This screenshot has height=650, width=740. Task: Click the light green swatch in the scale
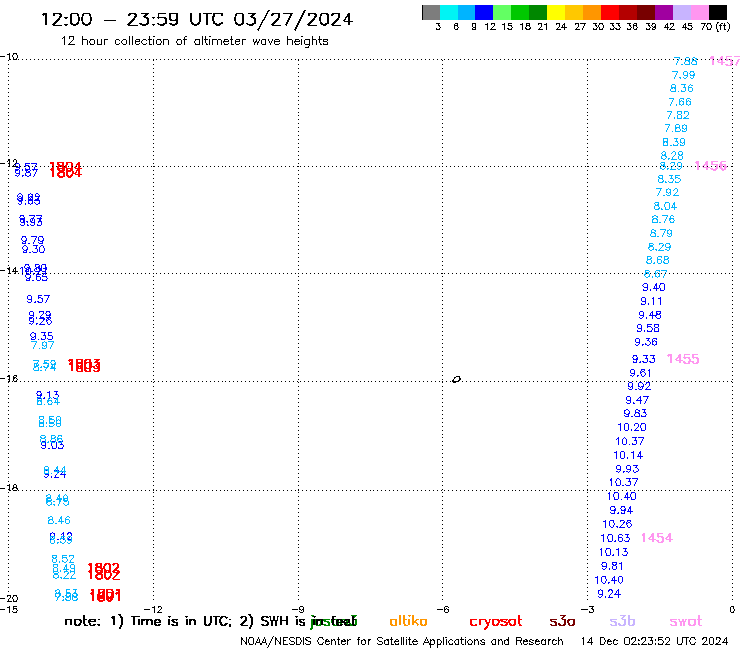pyautogui.click(x=502, y=12)
